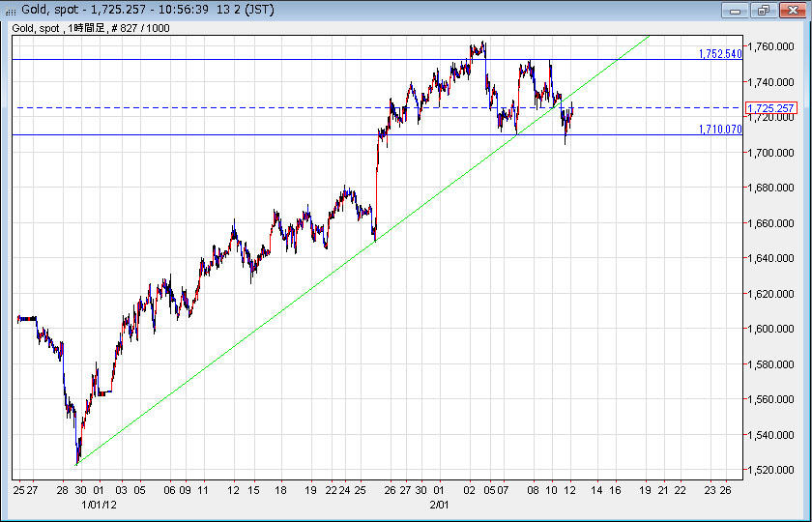
Task: Click the 2/01 date marker on time axis
Action: pyautogui.click(x=440, y=505)
